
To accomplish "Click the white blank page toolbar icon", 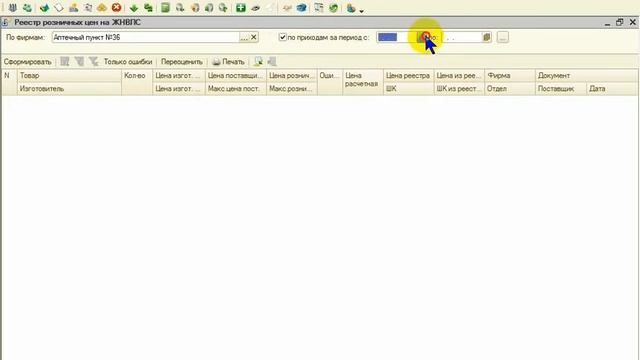I will [59, 8].
